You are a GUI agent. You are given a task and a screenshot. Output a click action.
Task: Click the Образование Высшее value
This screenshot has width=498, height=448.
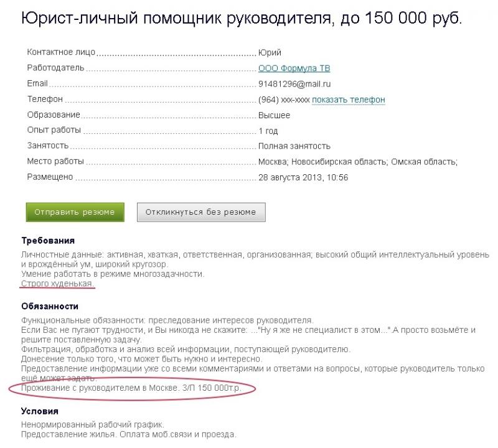(x=274, y=115)
